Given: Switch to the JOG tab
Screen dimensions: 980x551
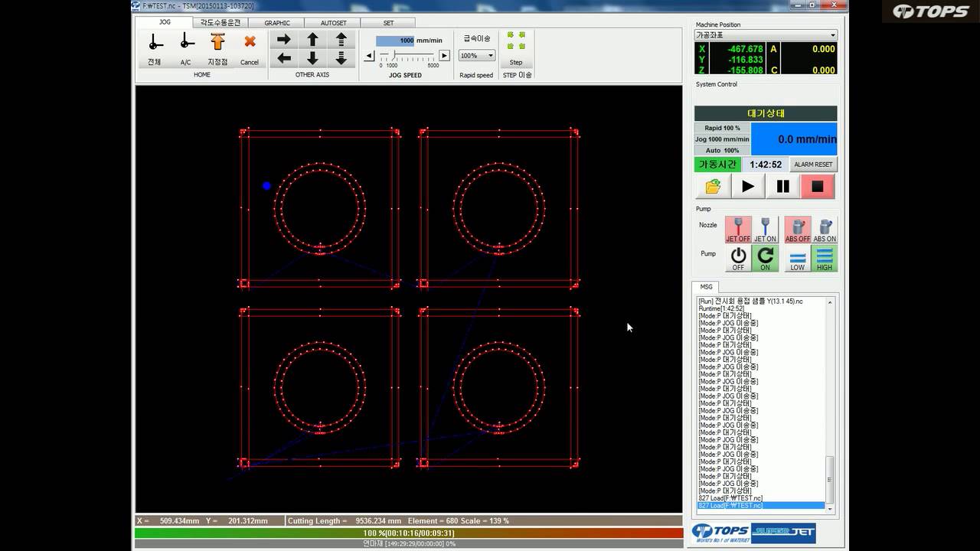Looking at the screenshot, I should coord(165,22).
